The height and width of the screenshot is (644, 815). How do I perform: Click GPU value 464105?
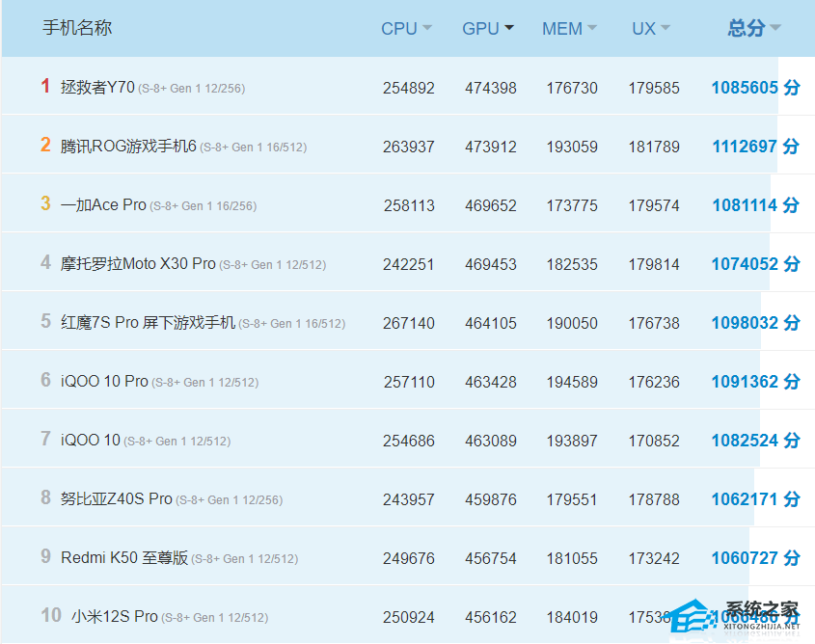click(491, 323)
